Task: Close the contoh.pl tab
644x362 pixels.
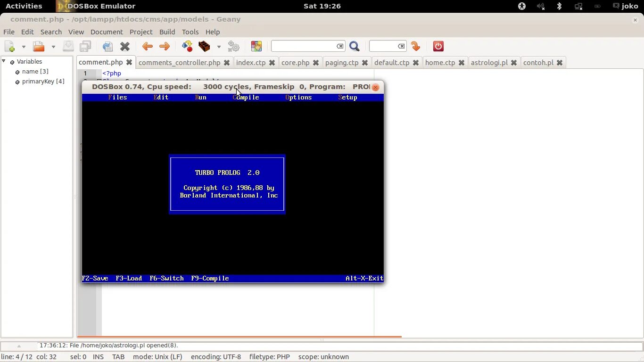Action: tap(560, 63)
